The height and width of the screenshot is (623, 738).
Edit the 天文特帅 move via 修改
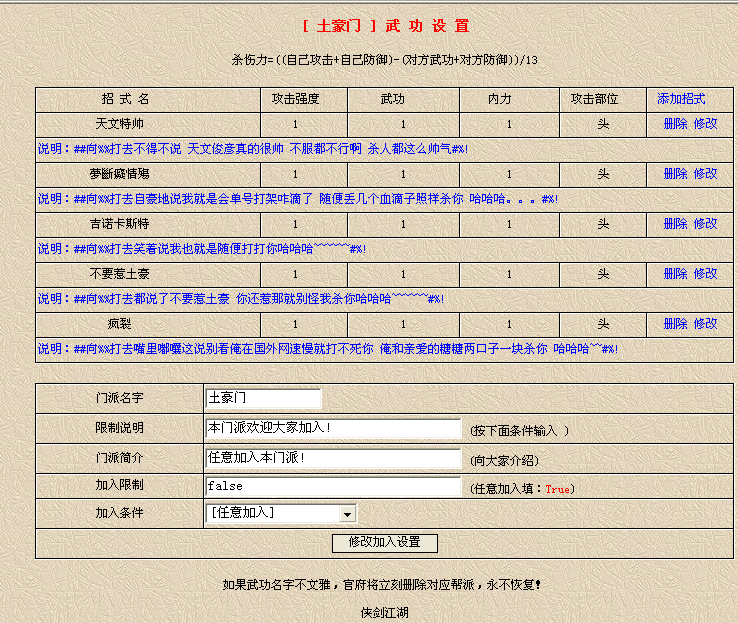click(705, 124)
